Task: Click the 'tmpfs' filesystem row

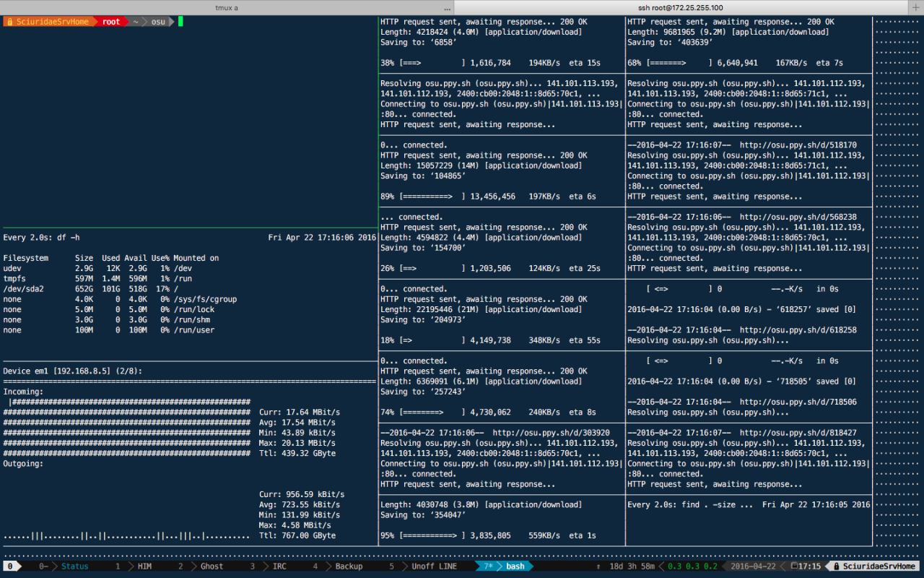Action: pyautogui.click(x=97, y=279)
